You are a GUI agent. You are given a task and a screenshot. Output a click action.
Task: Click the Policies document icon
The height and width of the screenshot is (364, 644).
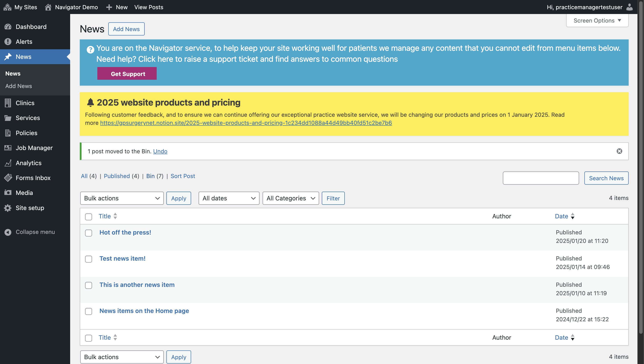click(8, 133)
